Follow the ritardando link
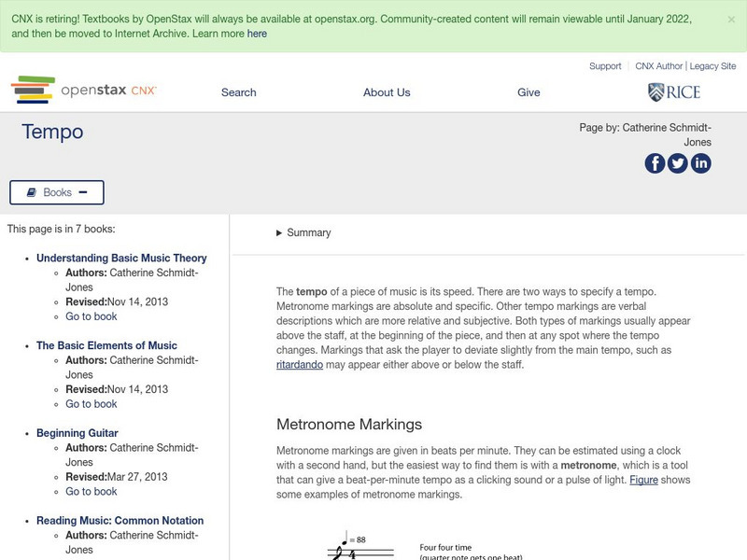Image resolution: width=747 pixels, height=560 pixels. 300,365
